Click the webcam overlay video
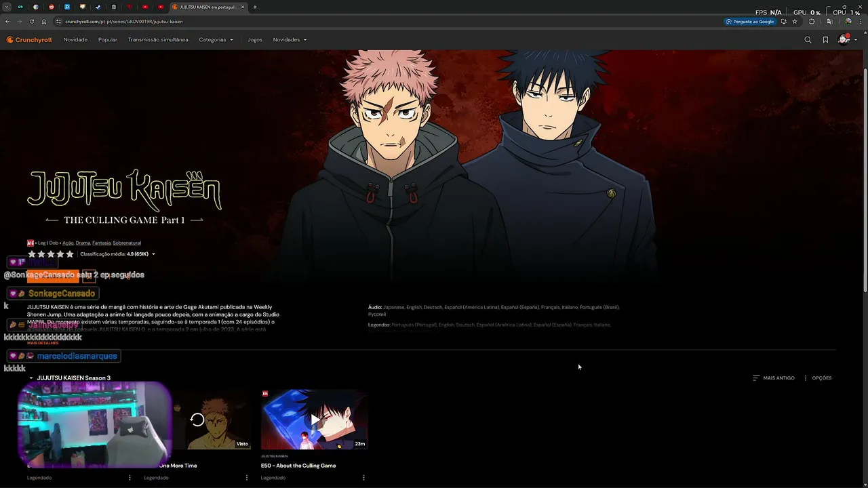 tap(94, 425)
